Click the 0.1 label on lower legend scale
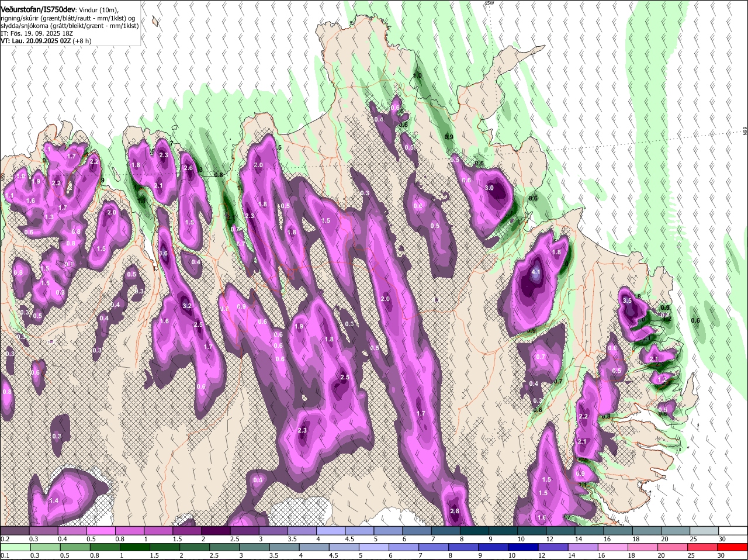Viewport: 748px width, 560px height. click(5, 555)
